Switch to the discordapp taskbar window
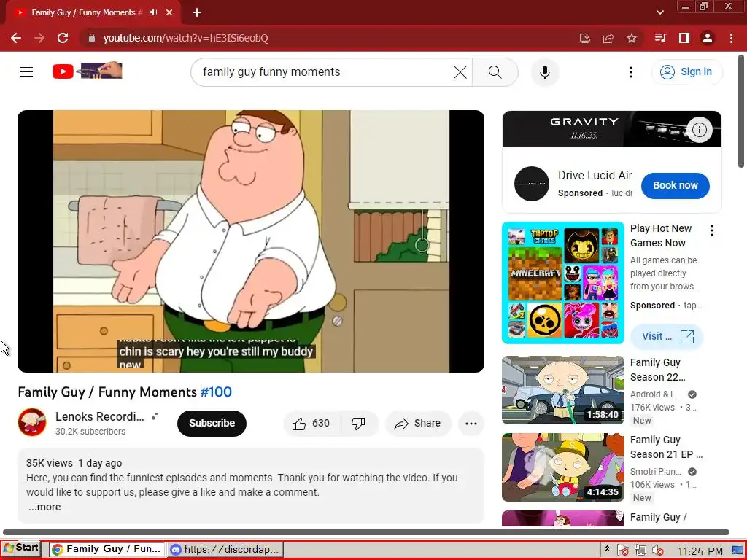This screenshot has width=747, height=560. pyautogui.click(x=225, y=549)
